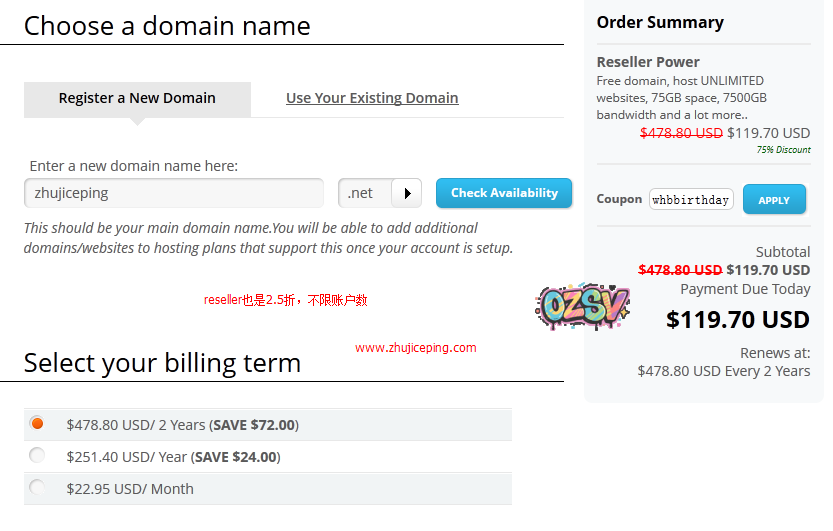833x531 pixels.
Task: Click the black arrow beside .net
Action: click(x=407, y=193)
